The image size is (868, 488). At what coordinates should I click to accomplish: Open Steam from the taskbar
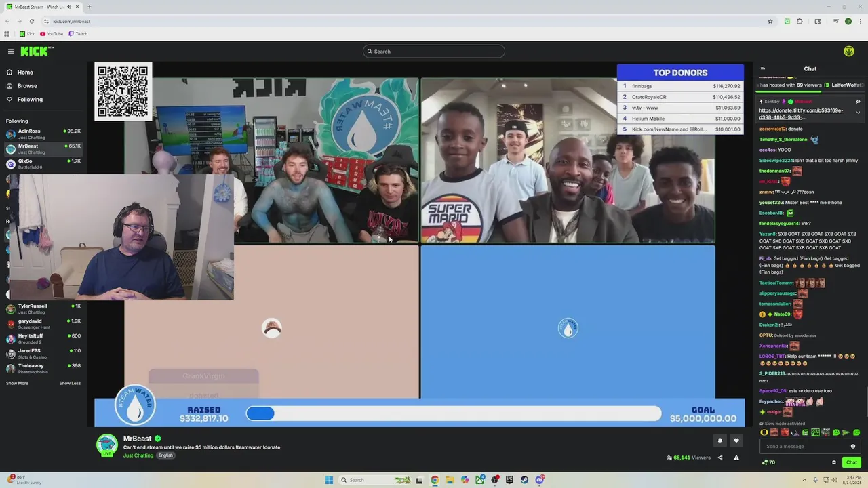(x=524, y=480)
